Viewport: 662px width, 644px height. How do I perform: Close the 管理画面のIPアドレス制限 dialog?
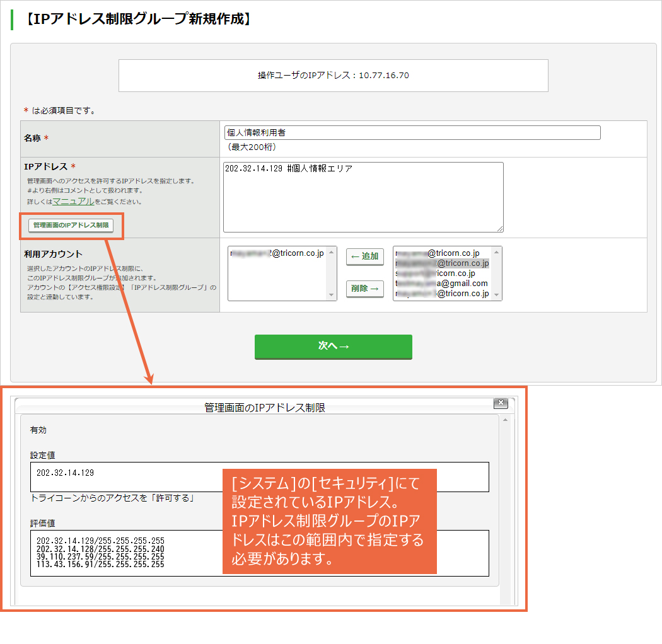[501, 403]
